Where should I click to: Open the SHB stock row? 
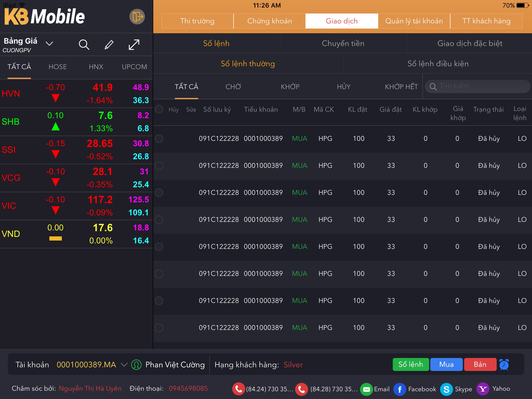[76, 122]
